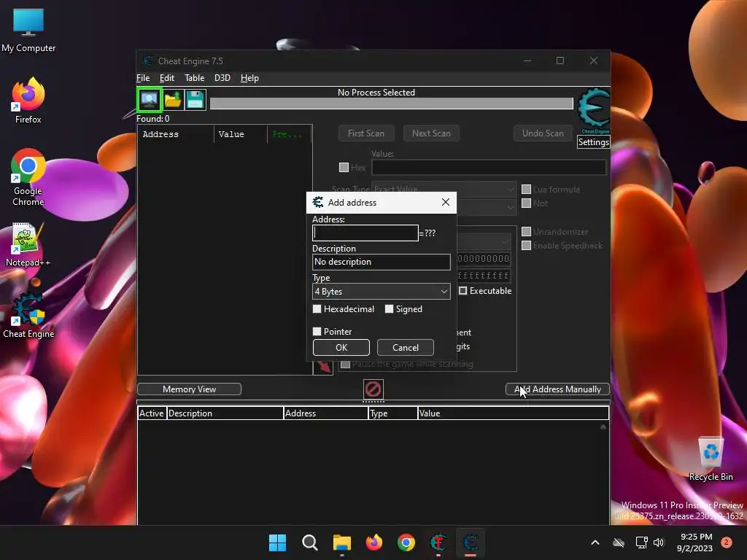Click the scan Value input field
The height and width of the screenshot is (560, 747).
489,167
